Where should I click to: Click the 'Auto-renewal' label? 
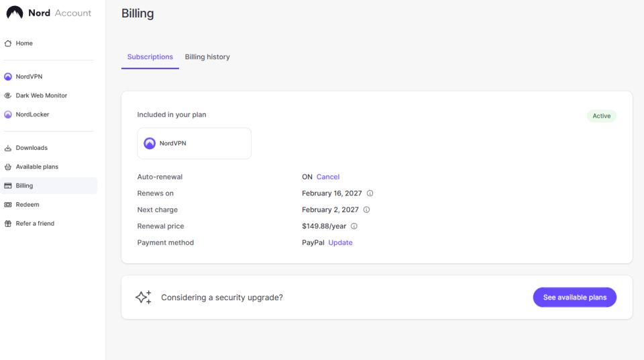[x=160, y=177]
